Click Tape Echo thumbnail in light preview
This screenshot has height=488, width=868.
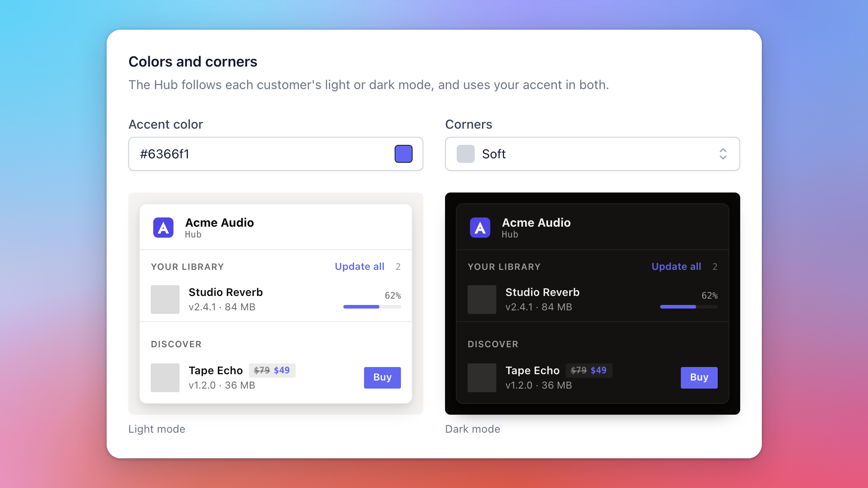(x=165, y=378)
